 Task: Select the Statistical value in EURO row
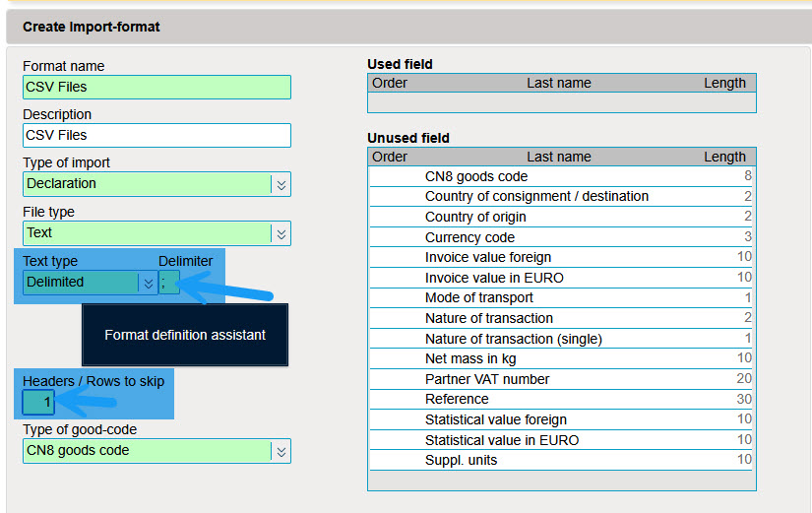[x=561, y=440]
